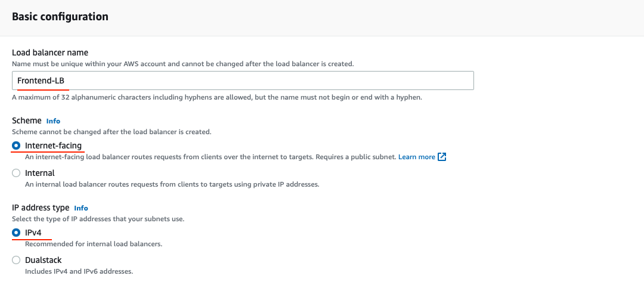This screenshot has height=288, width=644.
Task: Click the Scheme section label
Action: [27, 121]
